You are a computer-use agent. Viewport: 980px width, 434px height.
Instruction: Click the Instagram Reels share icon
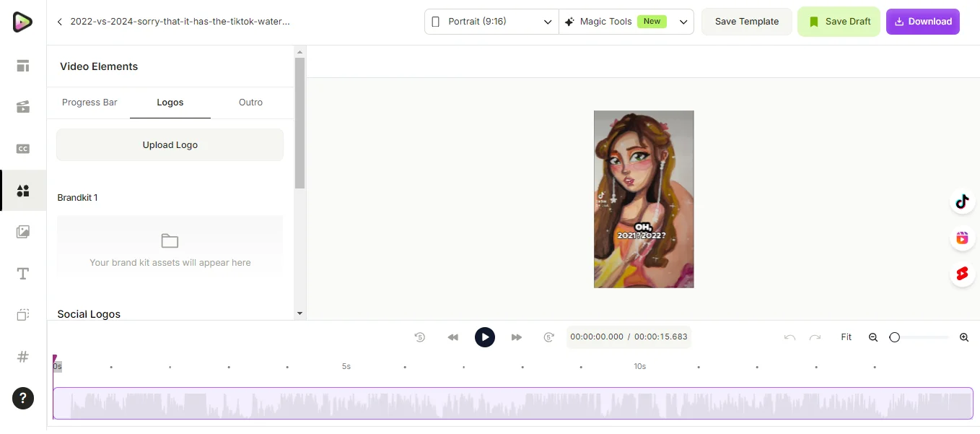[x=962, y=238]
